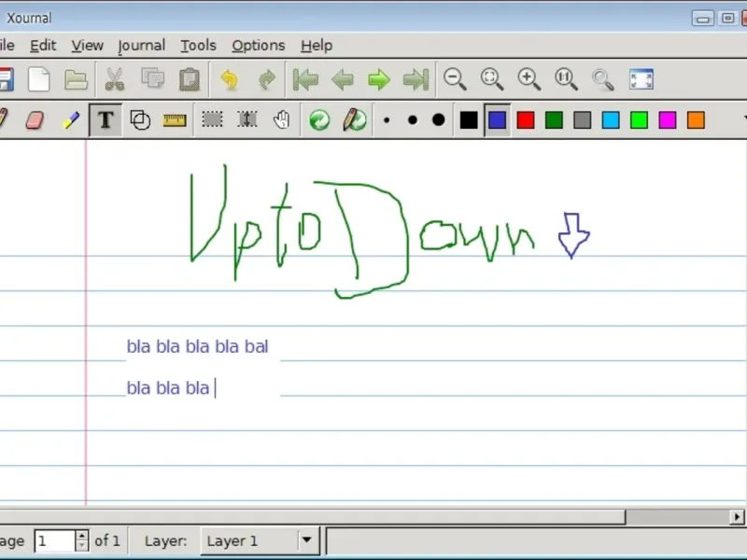This screenshot has height=560, width=747.
Task: Pick the blue color swatch
Action: click(x=497, y=120)
